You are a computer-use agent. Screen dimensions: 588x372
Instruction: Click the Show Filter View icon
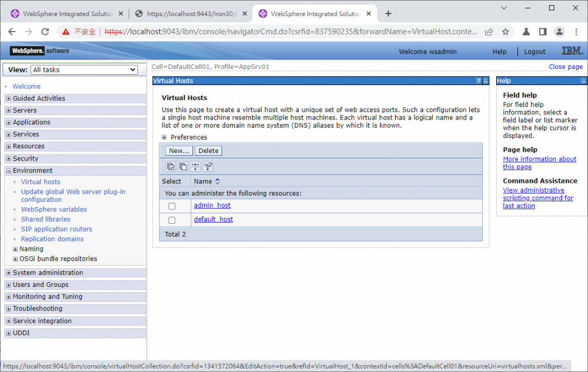(x=195, y=166)
